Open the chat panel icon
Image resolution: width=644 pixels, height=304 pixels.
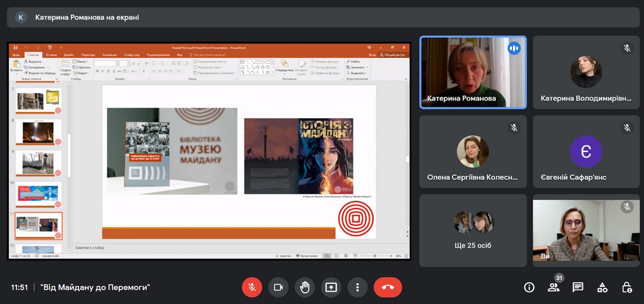578,287
